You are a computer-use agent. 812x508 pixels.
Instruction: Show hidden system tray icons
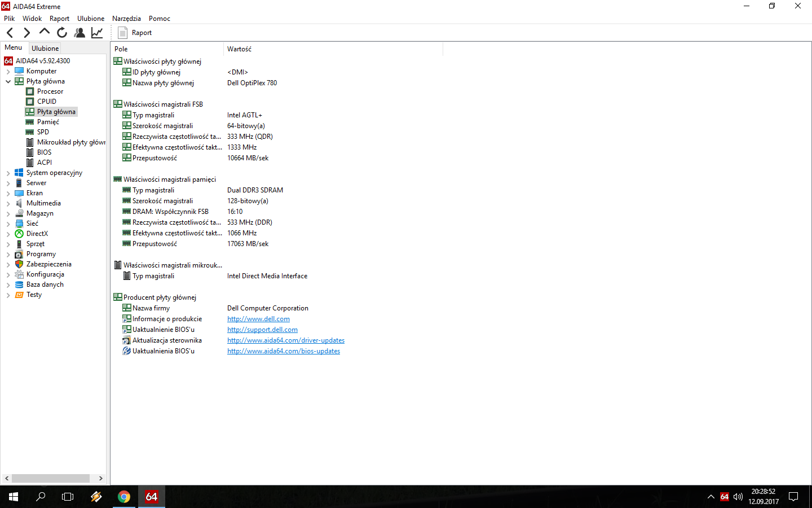pyautogui.click(x=711, y=497)
